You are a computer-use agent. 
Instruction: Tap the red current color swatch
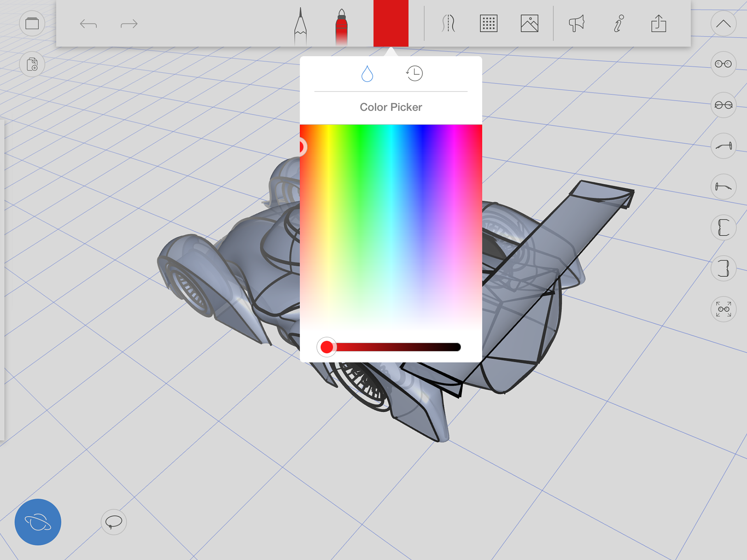click(x=391, y=23)
